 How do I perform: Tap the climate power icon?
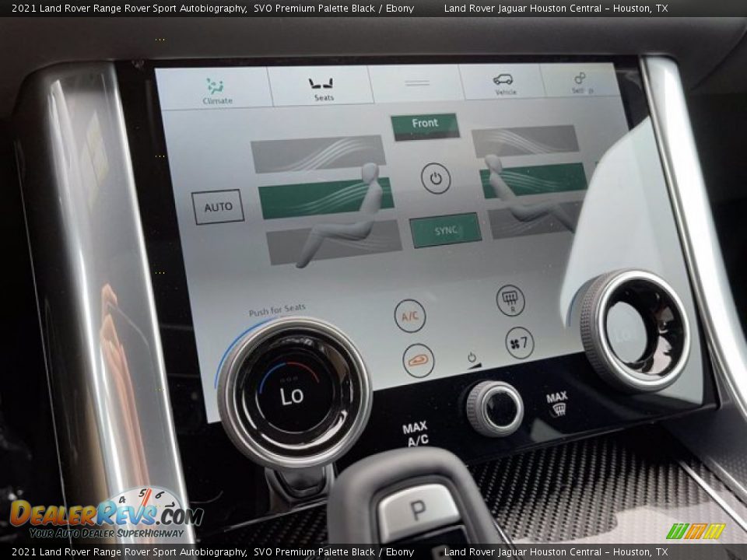coord(436,179)
